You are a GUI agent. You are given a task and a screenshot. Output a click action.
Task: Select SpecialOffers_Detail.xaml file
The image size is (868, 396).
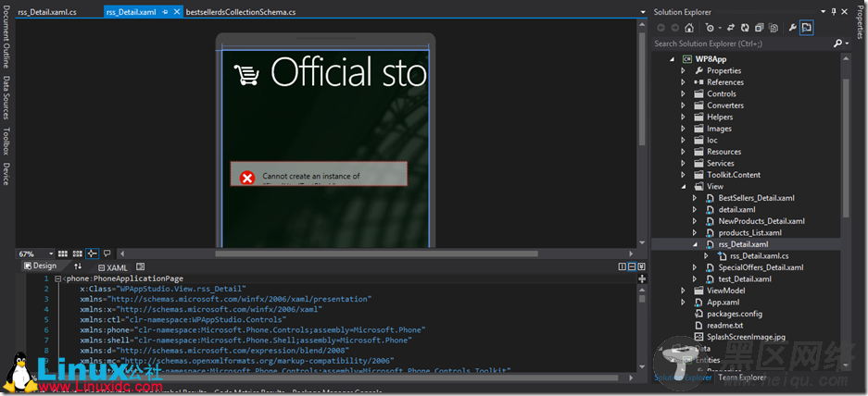761,267
